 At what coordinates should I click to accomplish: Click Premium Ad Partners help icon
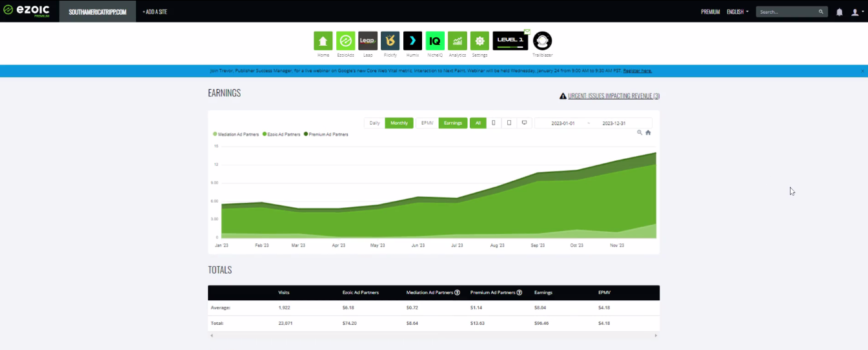point(519,293)
